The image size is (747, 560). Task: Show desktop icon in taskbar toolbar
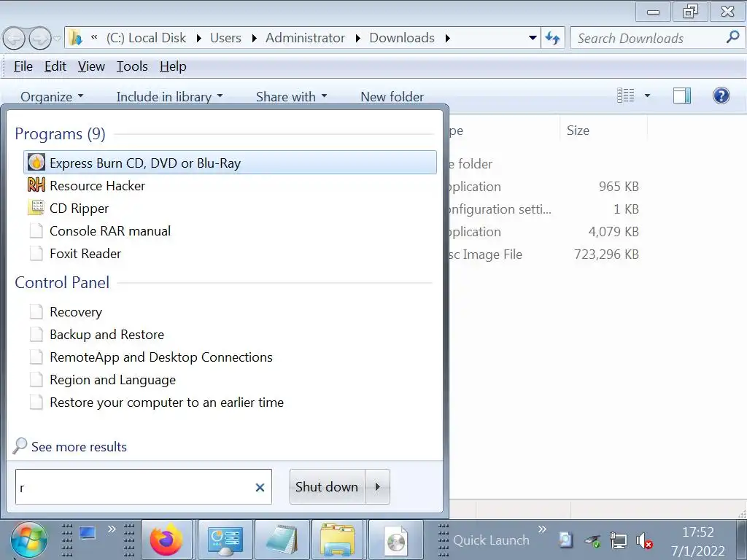88,533
